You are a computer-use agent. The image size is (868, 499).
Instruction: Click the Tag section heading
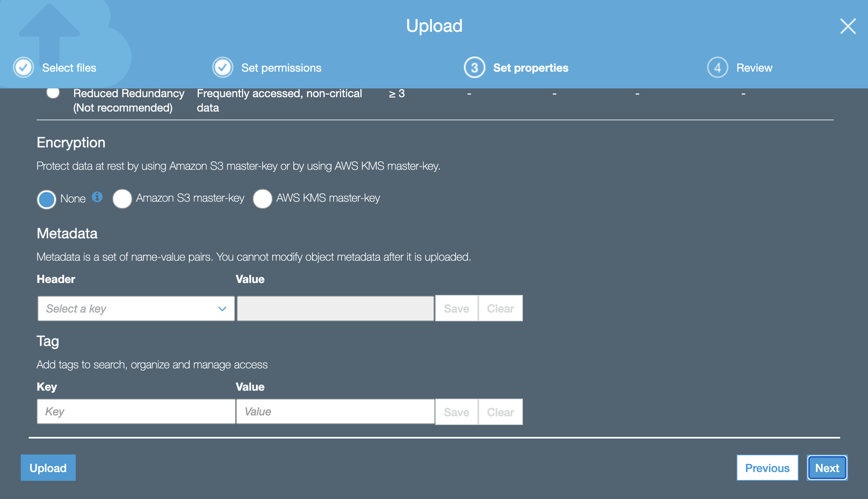click(47, 341)
